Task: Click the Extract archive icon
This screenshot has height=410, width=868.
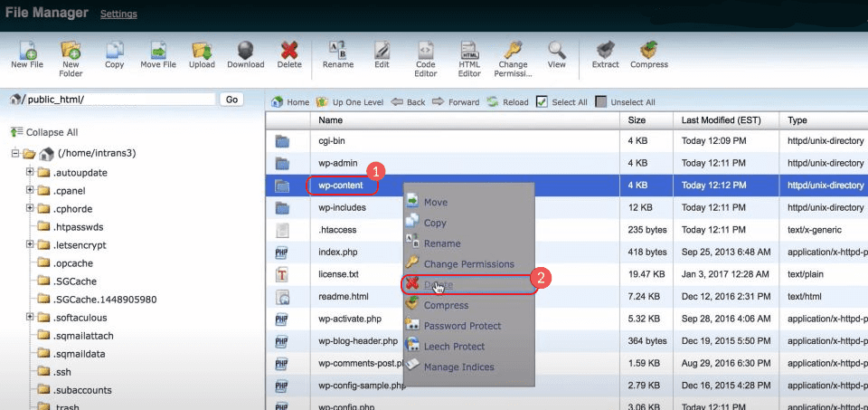Action: (x=605, y=53)
